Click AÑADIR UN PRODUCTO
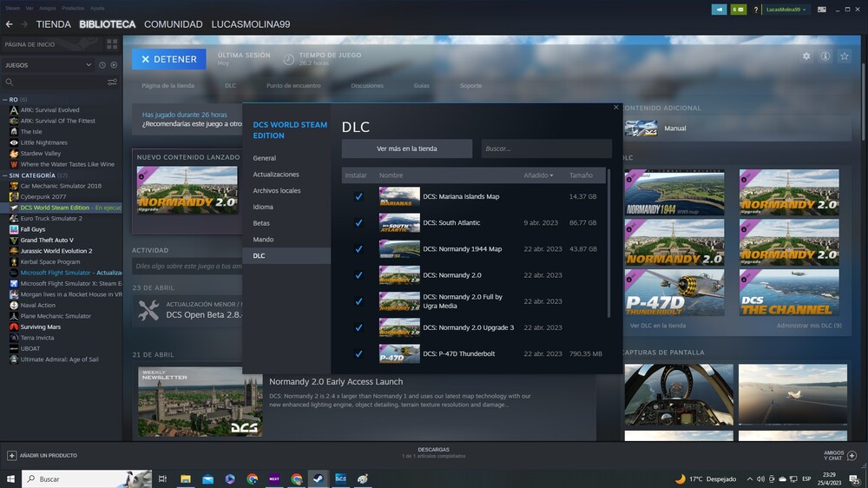 pyautogui.click(x=48, y=455)
